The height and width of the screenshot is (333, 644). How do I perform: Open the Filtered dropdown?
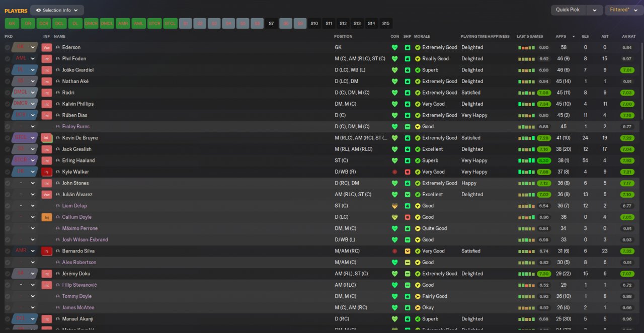pyautogui.click(x=624, y=10)
